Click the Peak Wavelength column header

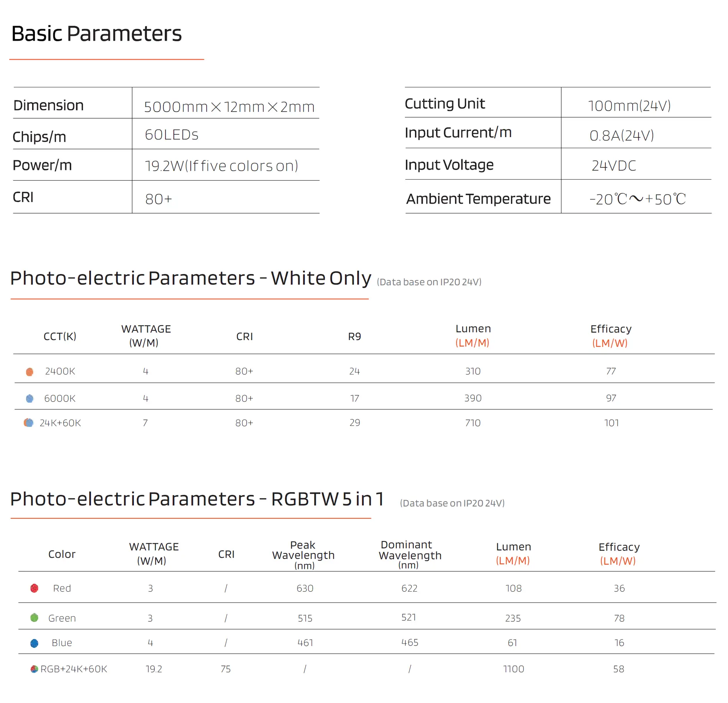click(303, 555)
